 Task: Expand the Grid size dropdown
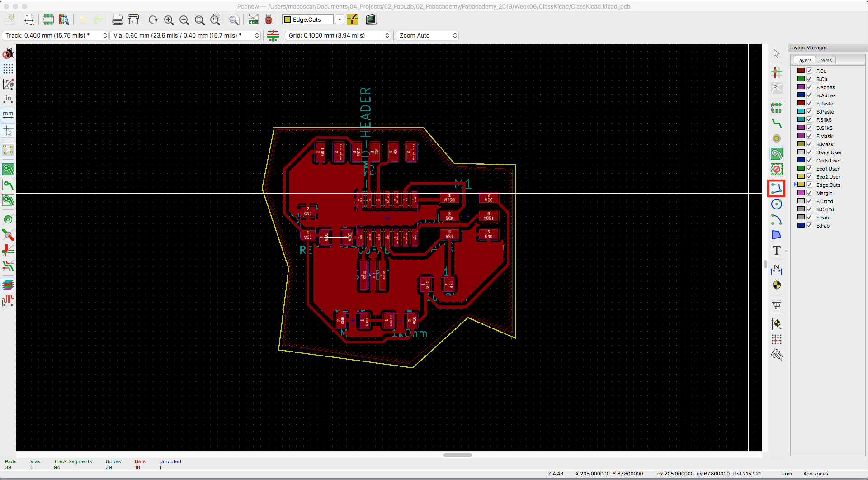[x=339, y=35]
